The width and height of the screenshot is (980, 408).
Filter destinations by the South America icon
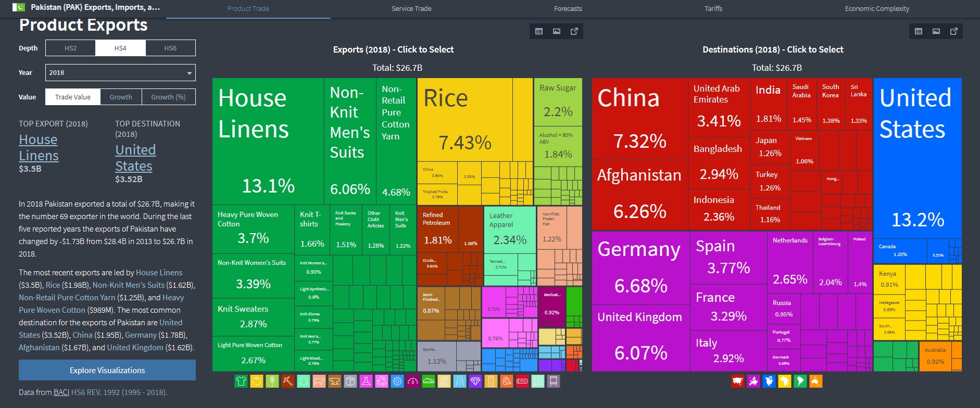[x=800, y=381]
